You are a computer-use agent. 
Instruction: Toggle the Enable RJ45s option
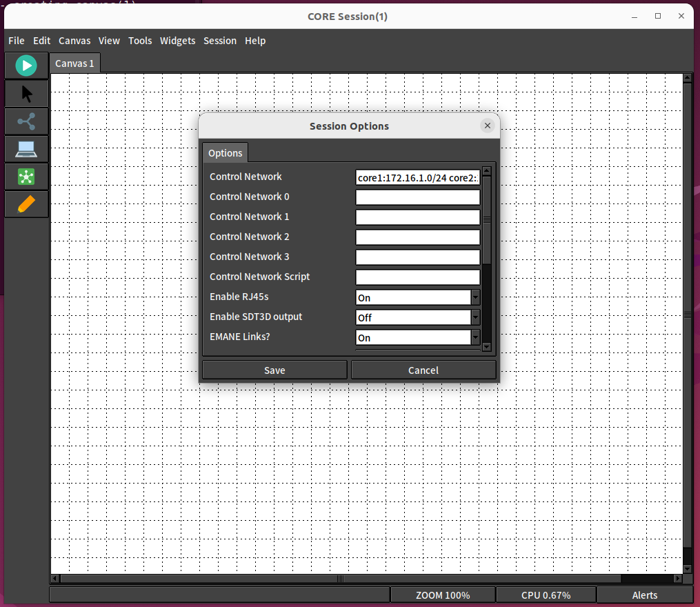pyautogui.click(x=475, y=297)
